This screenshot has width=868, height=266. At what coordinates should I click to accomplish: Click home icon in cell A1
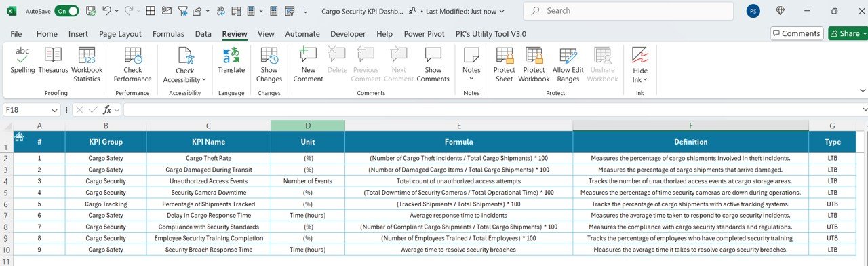pos(19,137)
